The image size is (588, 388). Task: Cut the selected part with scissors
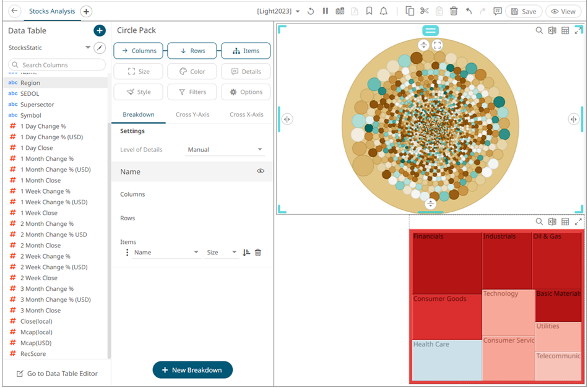point(424,11)
